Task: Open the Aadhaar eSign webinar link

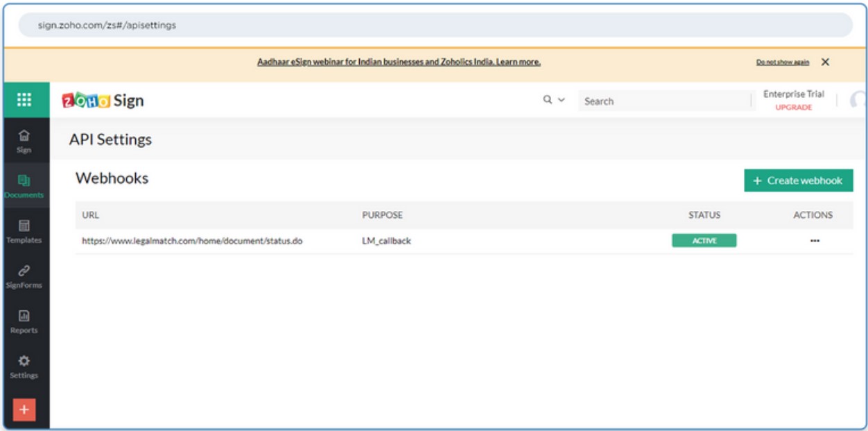Action: [x=399, y=62]
